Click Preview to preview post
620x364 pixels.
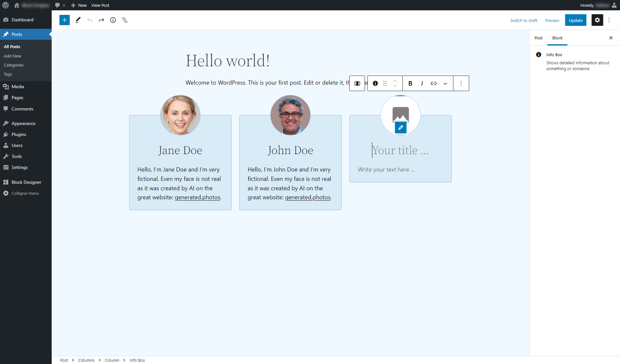(552, 20)
